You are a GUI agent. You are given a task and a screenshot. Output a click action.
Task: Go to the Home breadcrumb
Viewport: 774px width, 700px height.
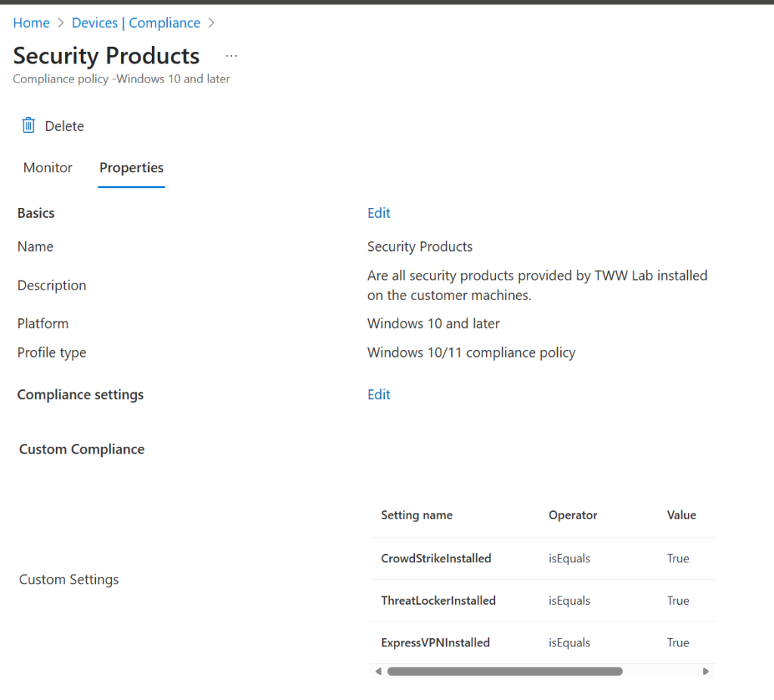pyautogui.click(x=31, y=23)
